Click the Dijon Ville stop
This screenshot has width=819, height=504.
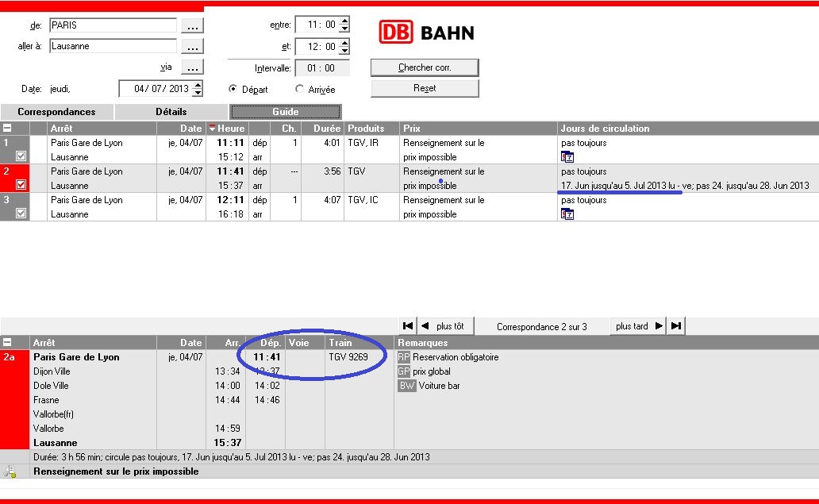click(x=52, y=371)
